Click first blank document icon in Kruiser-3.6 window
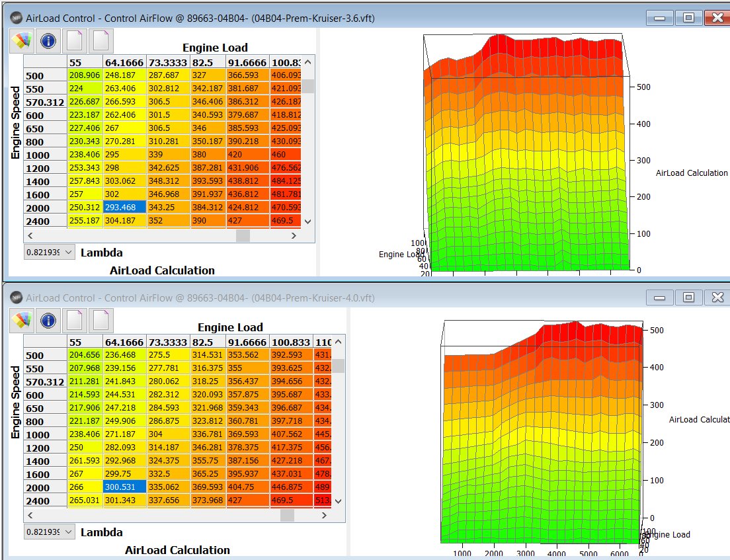Image resolution: width=730 pixels, height=560 pixels. 75,40
